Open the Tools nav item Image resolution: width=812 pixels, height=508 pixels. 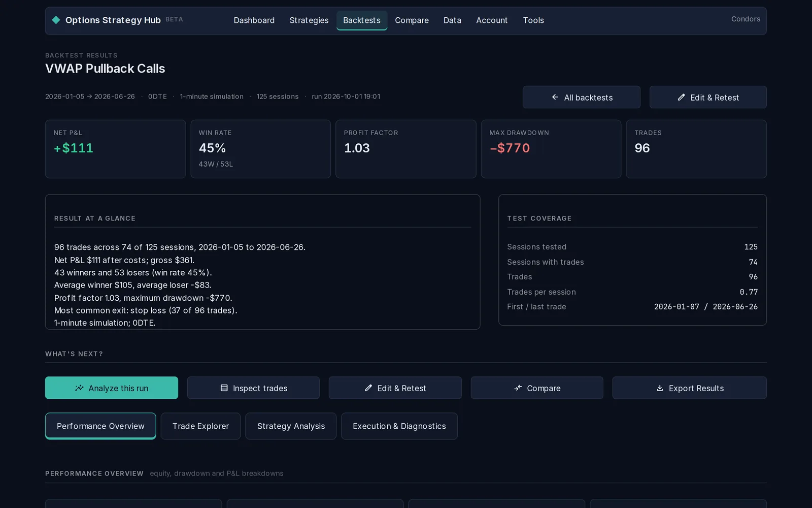533,20
